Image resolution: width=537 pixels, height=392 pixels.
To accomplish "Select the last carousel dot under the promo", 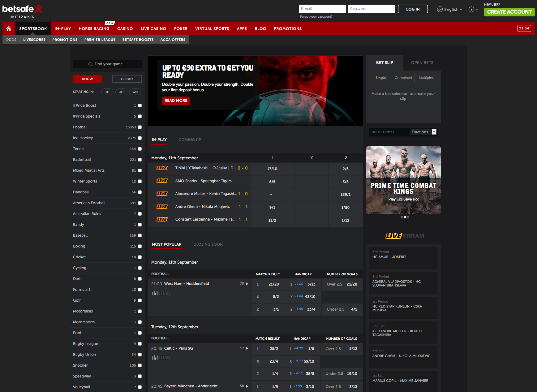I will point(408,217).
